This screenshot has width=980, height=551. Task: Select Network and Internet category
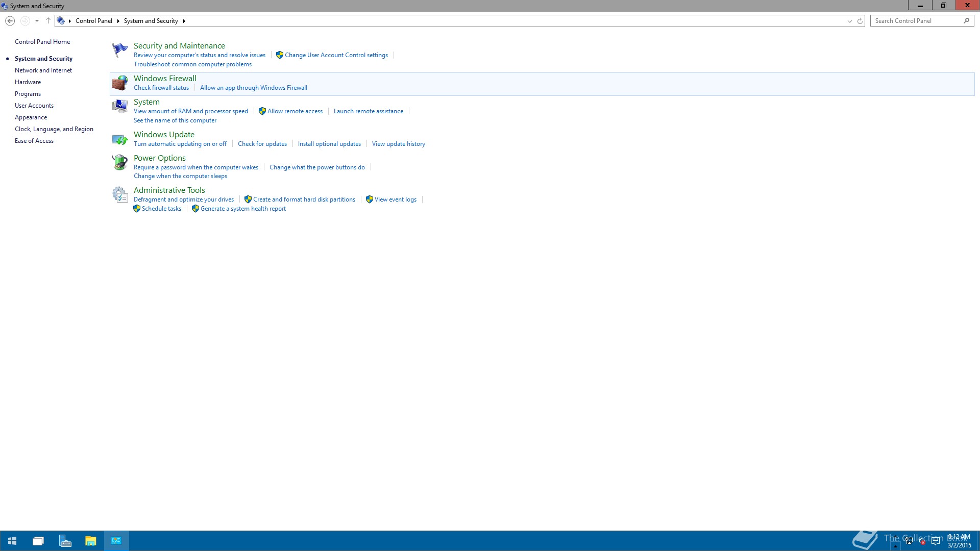point(43,70)
